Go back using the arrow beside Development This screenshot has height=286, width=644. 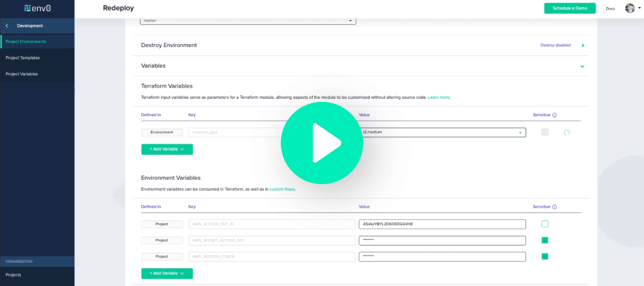[7, 26]
